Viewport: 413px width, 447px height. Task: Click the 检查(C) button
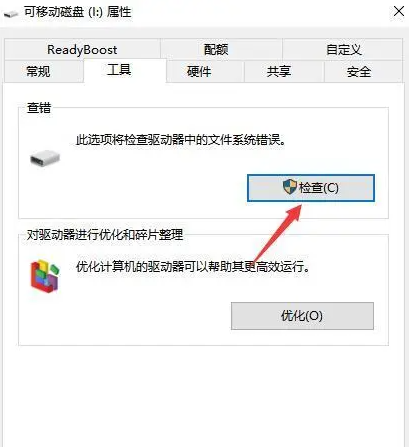click(311, 188)
